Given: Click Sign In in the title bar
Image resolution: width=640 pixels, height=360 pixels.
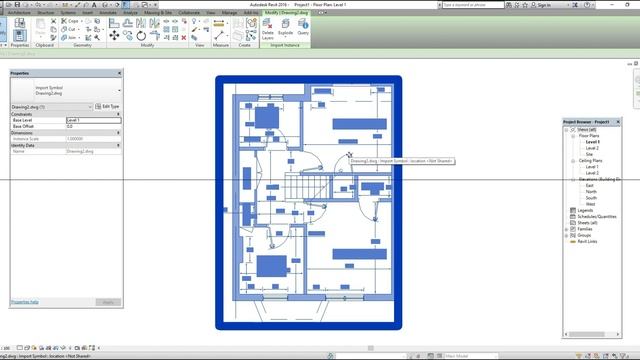Looking at the screenshot, I should (x=544, y=5).
